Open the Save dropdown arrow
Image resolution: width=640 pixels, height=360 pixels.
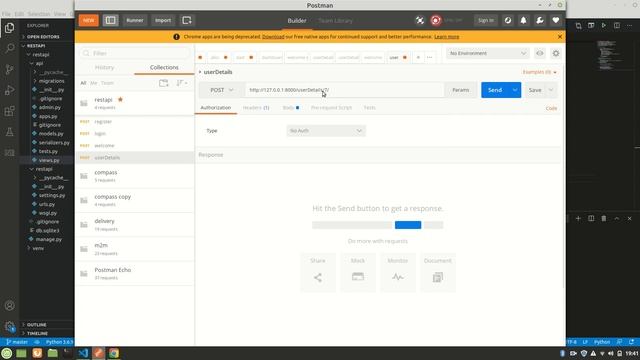point(551,90)
